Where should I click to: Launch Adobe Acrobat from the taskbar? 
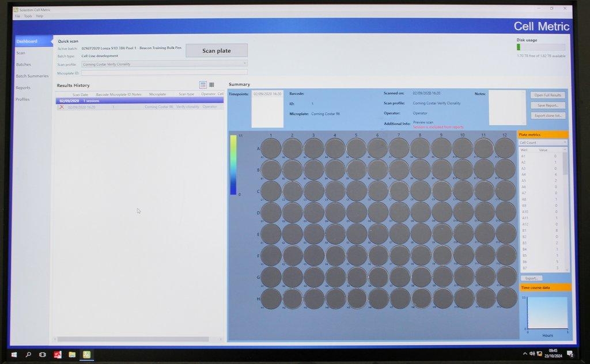tap(58, 355)
